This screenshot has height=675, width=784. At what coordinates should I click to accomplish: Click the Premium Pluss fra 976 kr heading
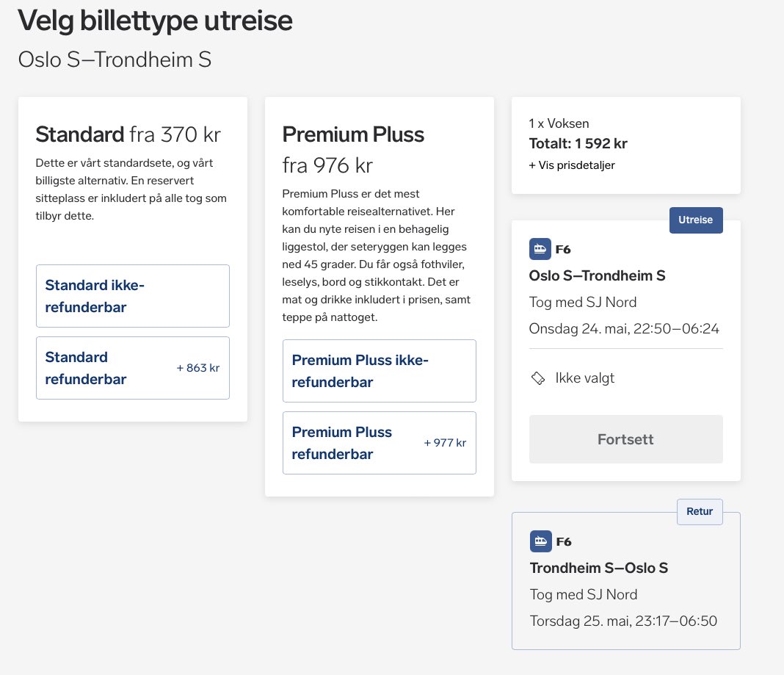(352, 134)
